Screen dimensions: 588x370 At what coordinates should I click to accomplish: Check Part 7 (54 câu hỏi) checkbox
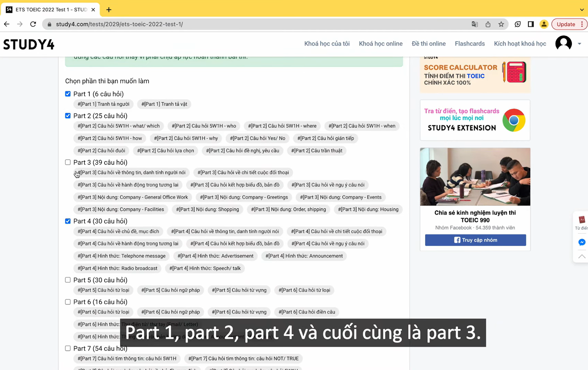coord(68,348)
